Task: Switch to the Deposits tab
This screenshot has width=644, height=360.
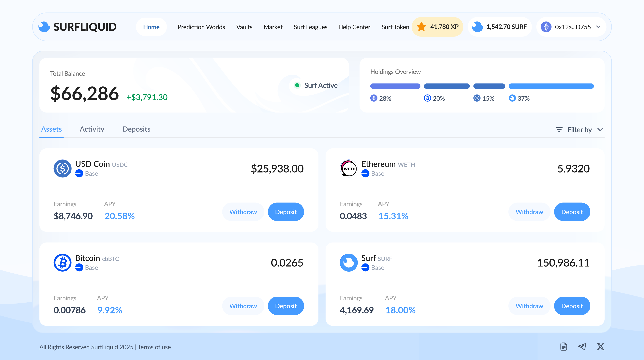Action: pyautogui.click(x=136, y=129)
